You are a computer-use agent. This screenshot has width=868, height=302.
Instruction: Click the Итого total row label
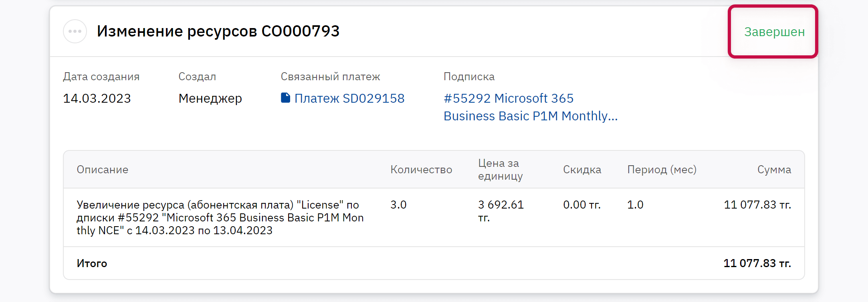click(x=92, y=263)
